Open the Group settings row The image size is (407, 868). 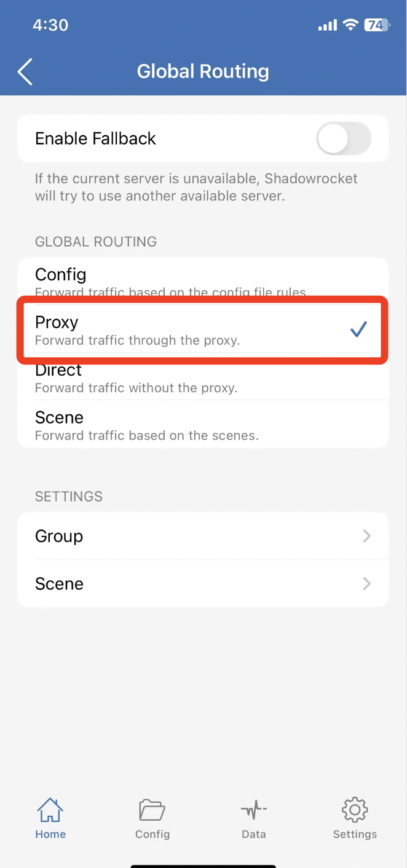point(203,536)
